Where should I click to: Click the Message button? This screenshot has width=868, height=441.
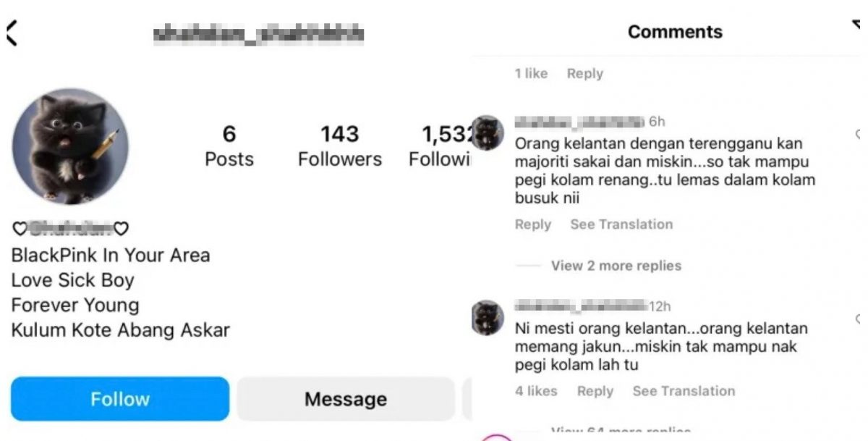pos(346,399)
